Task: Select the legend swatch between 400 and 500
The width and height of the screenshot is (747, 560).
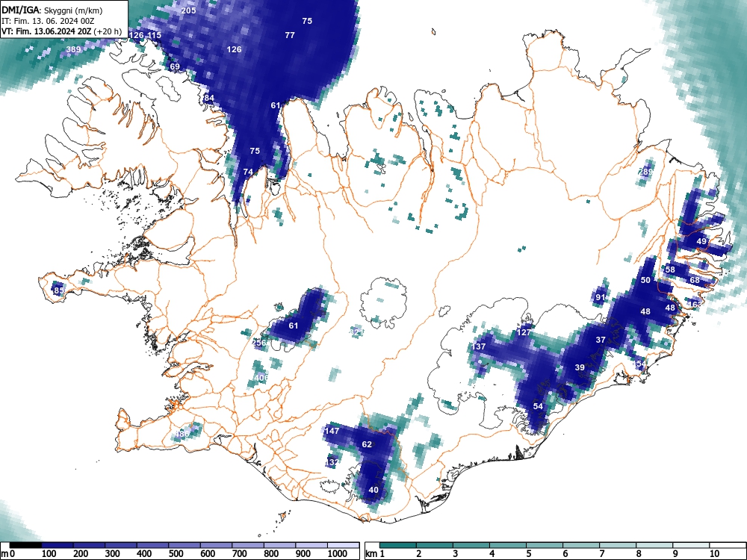Action: [153, 545]
